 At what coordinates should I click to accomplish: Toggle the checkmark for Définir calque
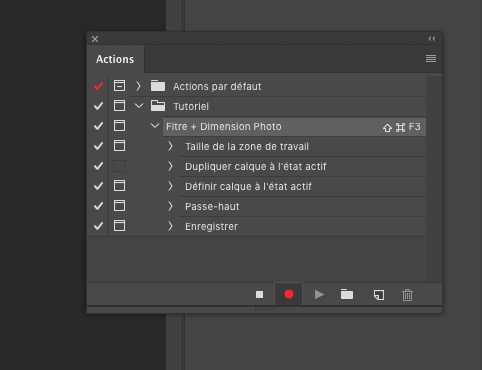(98, 186)
